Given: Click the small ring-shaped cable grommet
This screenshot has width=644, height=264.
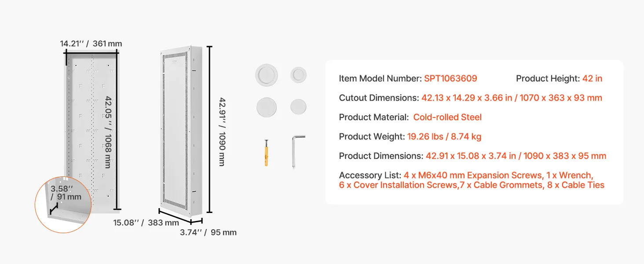Looking at the screenshot, I should click(298, 74).
